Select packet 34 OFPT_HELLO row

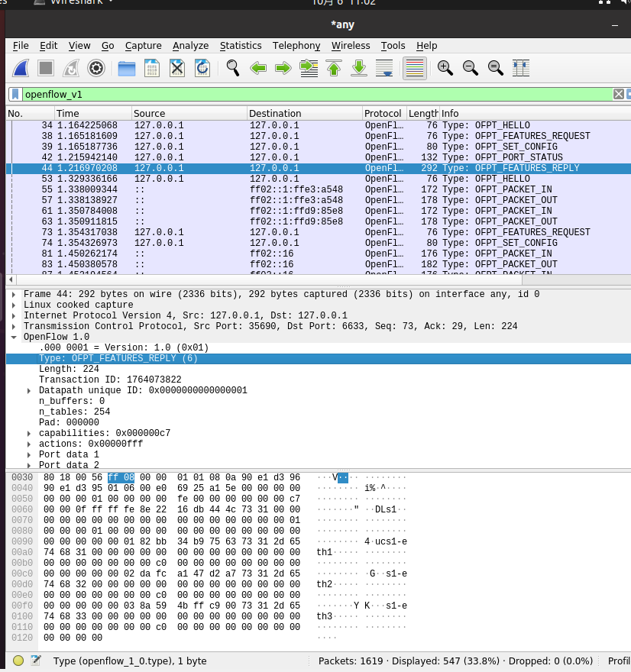tap(319, 125)
